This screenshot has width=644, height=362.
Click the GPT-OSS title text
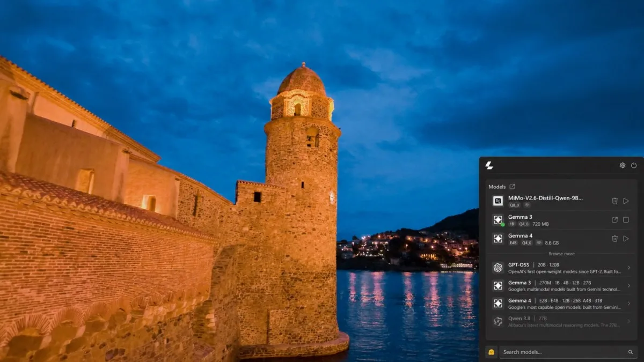pos(520,264)
